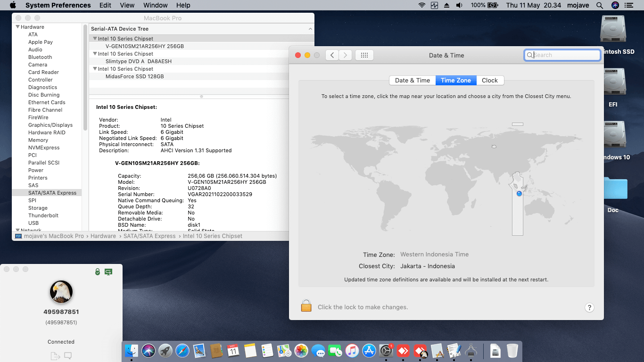Click the eagle avatar in AnyDesk window
Screen dimensions: 644x362
point(61,292)
